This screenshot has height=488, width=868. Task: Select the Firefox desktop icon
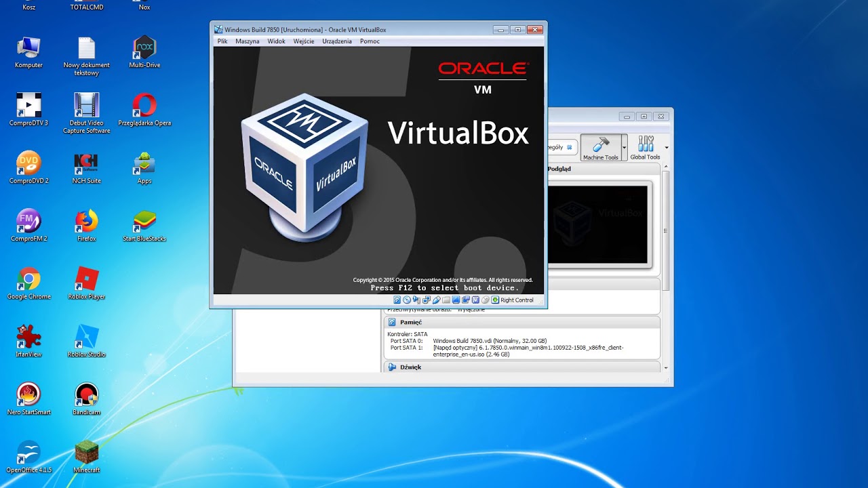coord(86,226)
